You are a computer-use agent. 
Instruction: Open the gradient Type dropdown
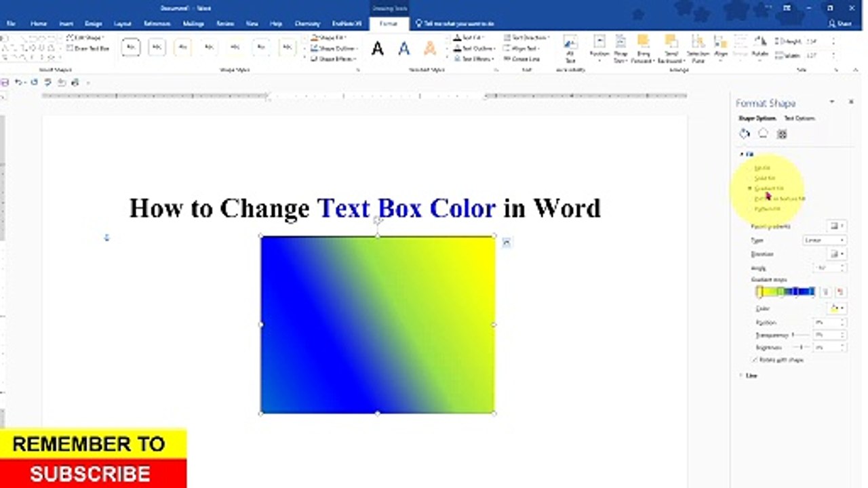tap(823, 240)
